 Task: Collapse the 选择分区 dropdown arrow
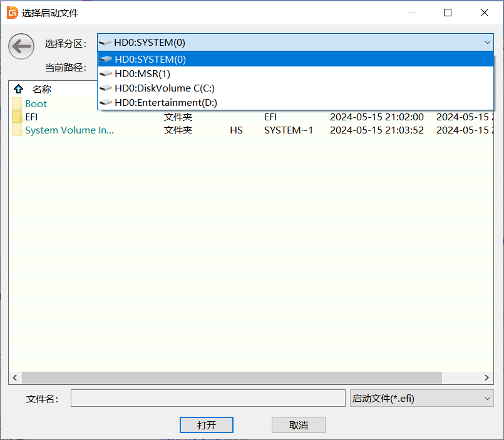click(487, 43)
